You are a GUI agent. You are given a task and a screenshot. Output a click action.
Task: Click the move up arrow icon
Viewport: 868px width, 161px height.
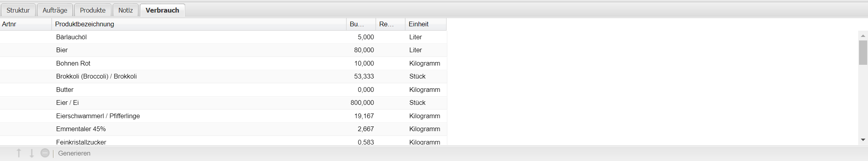click(x=19, y=153)
